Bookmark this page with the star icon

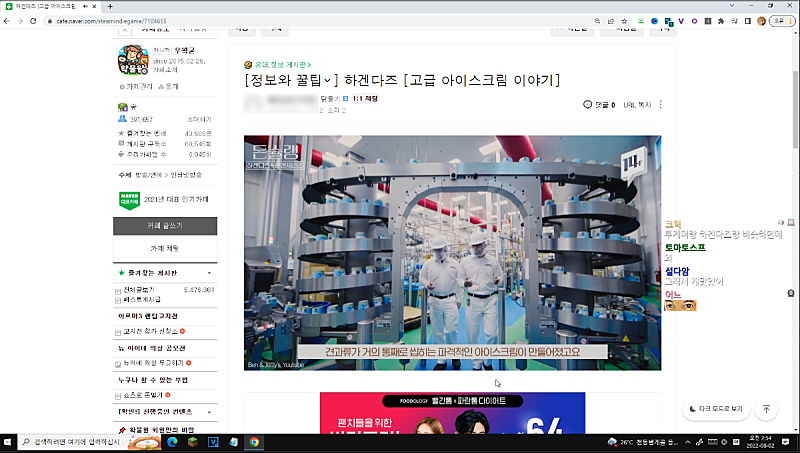(624, 21)
